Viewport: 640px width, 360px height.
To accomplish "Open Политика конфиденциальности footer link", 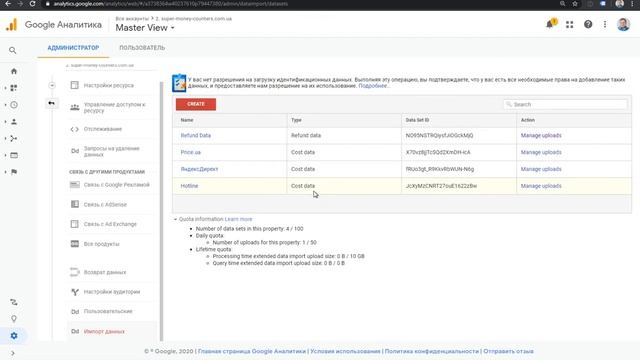I will point(431,351).
